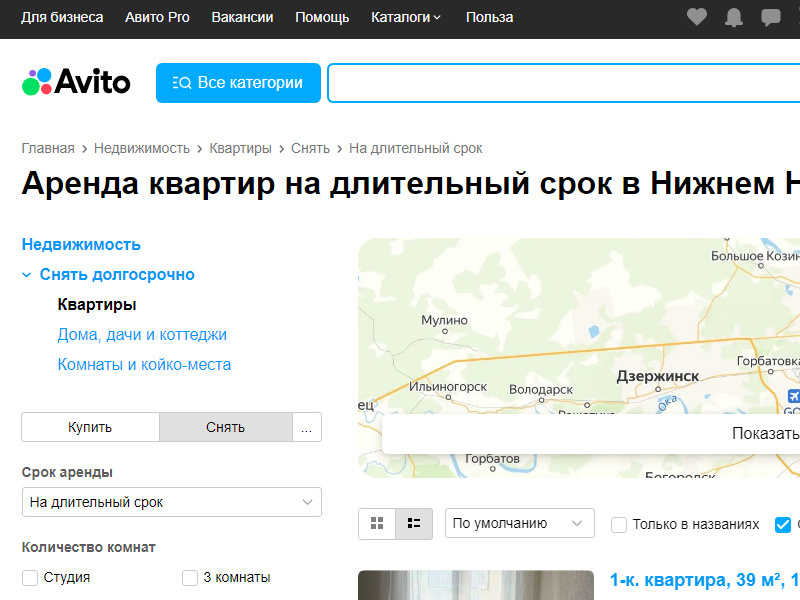Check the 3 комнаты filter
This screenshot has height=600, width=800.
(189, 577)
